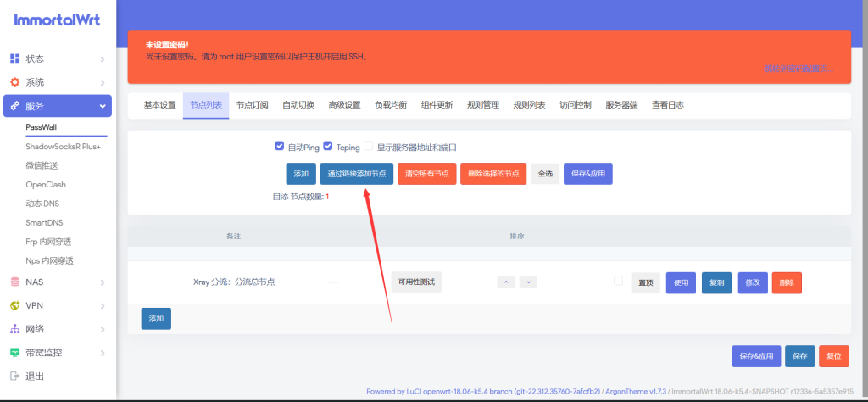This screenshot has height=402, width=868.
Task: Disable the 自动Ping checkbox
Action: pos(279,146)
